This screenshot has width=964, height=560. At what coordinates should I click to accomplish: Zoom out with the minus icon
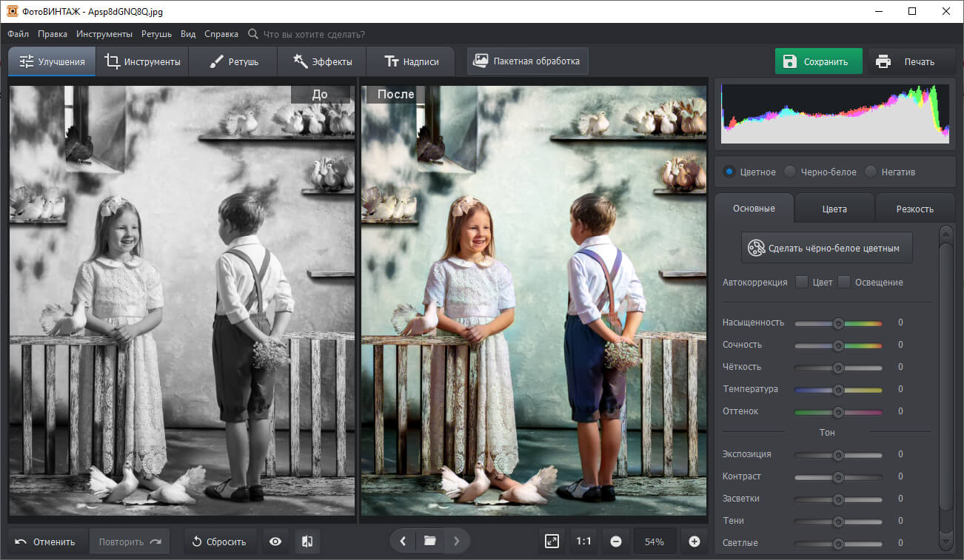pos(616,542)
